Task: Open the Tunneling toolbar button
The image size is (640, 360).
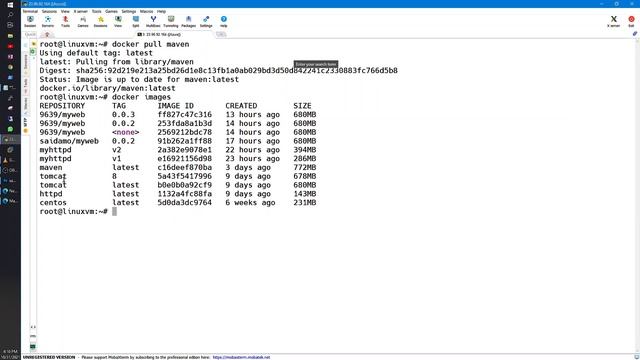Action: tap(171, 21)
